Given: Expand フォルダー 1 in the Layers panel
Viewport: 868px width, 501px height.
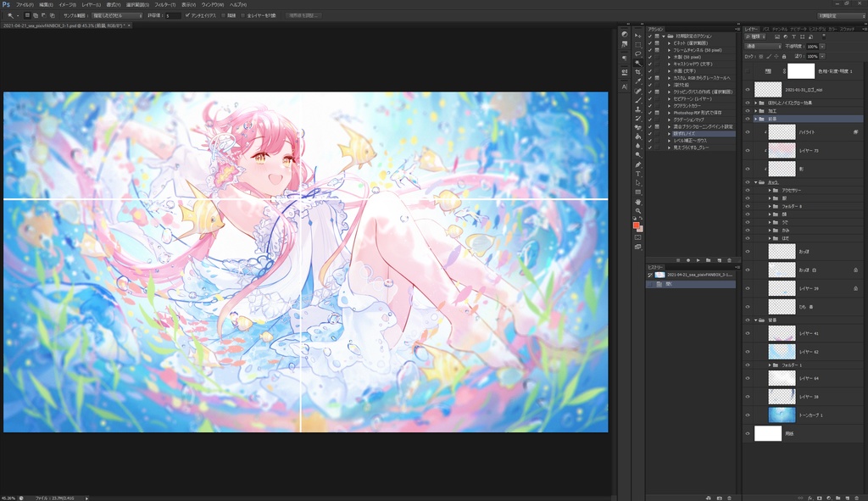Looking at the screenshot, I should pyautogui.click(x=770, y=365).
